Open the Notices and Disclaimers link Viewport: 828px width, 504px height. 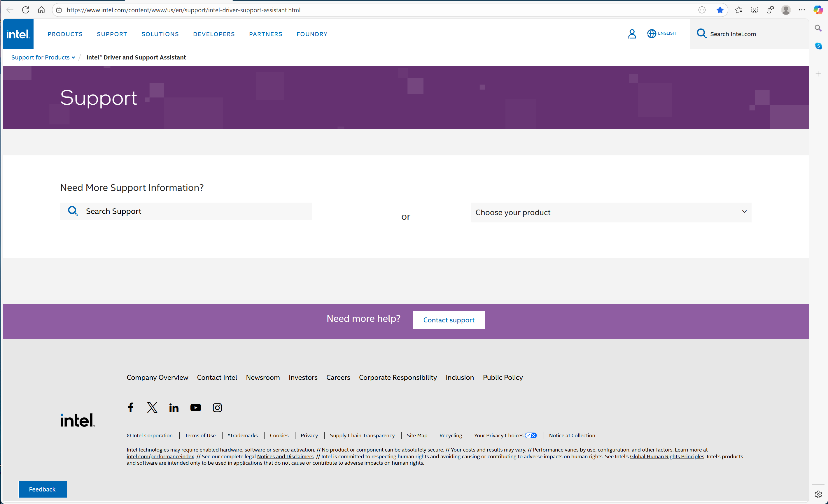[x=285, y=456]
